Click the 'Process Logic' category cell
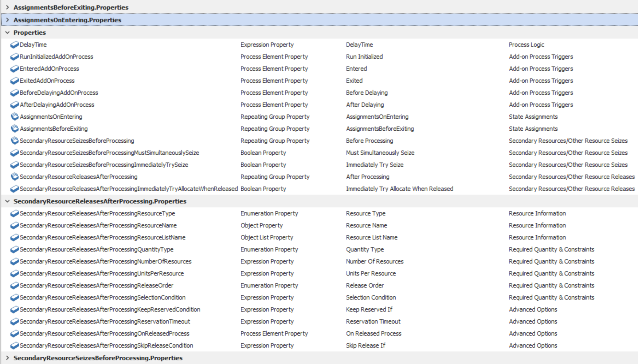638x364 pixels. click(x=527, y=45)
